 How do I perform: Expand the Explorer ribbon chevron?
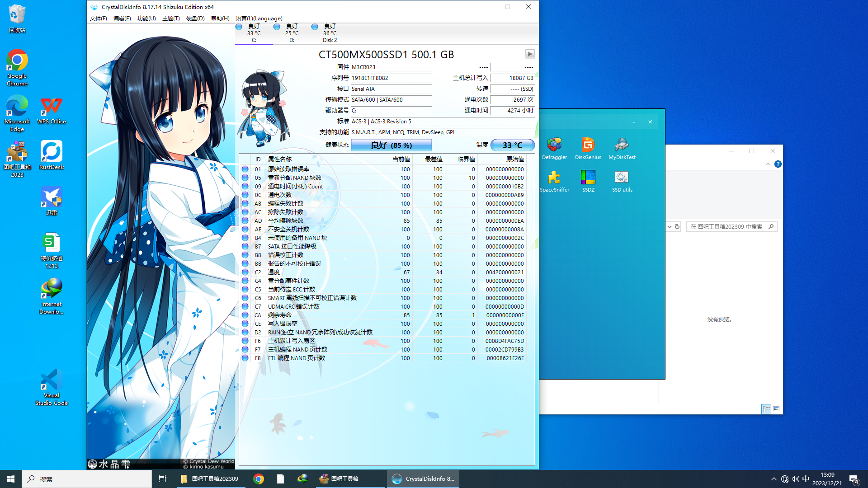(768, 164)
